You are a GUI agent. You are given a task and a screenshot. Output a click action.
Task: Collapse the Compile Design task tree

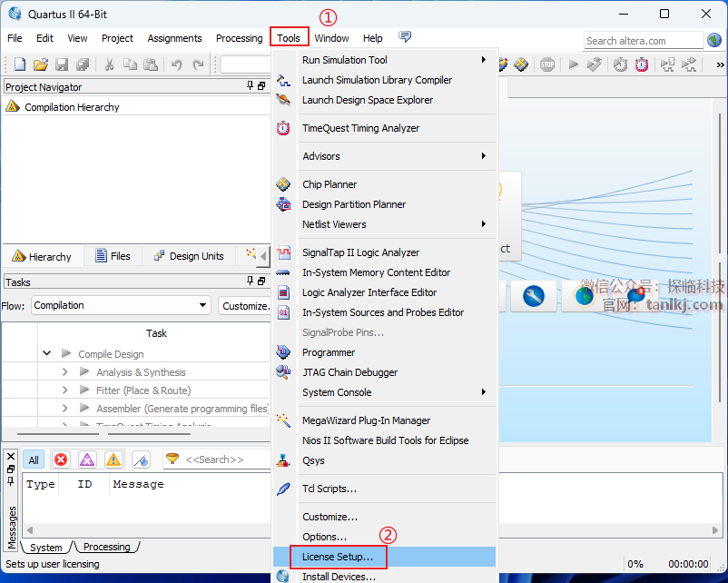46,353
